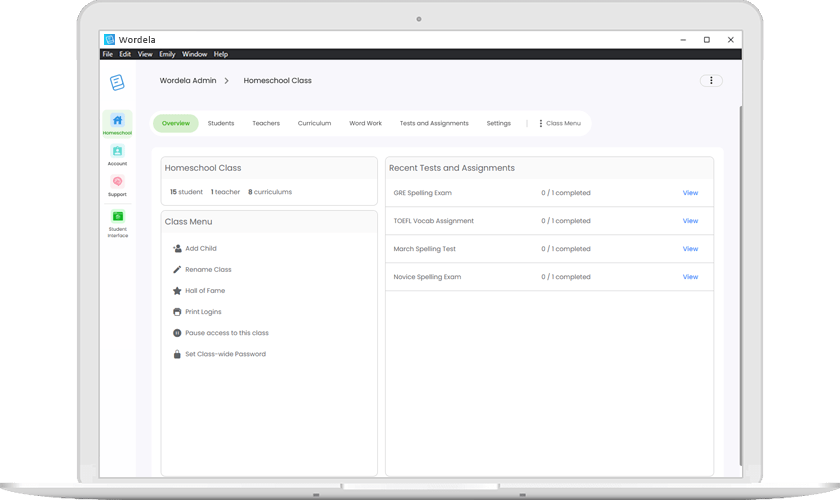Screen dimensions: 840x500
Task: Open Hall of Fame
Action: 205,290
